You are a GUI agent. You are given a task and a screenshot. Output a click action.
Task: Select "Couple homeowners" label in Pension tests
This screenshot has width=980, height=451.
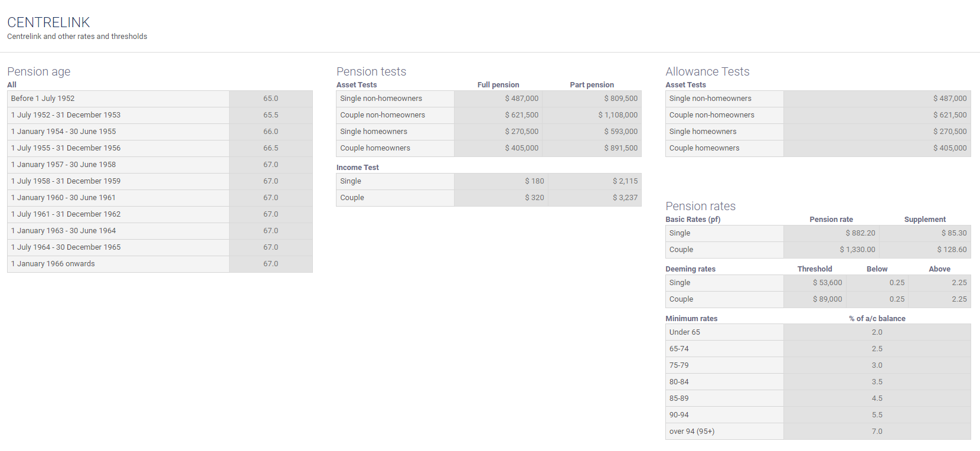[375, 148]
